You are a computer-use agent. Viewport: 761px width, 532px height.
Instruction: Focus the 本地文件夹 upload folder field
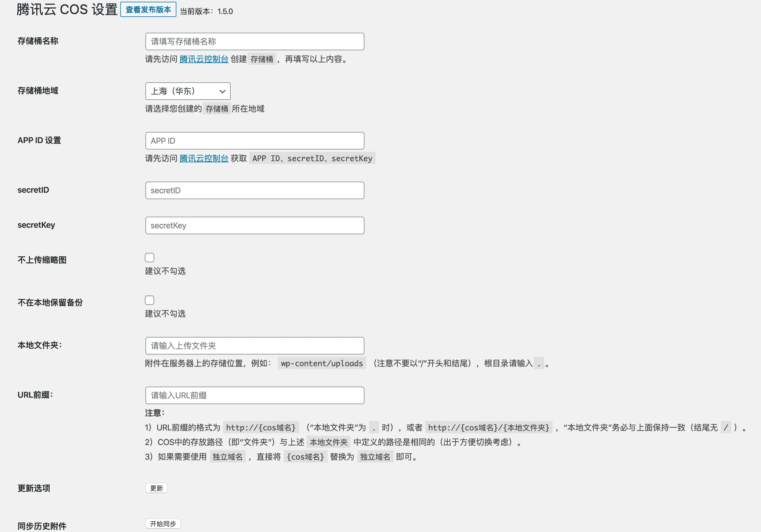[255, 346]
